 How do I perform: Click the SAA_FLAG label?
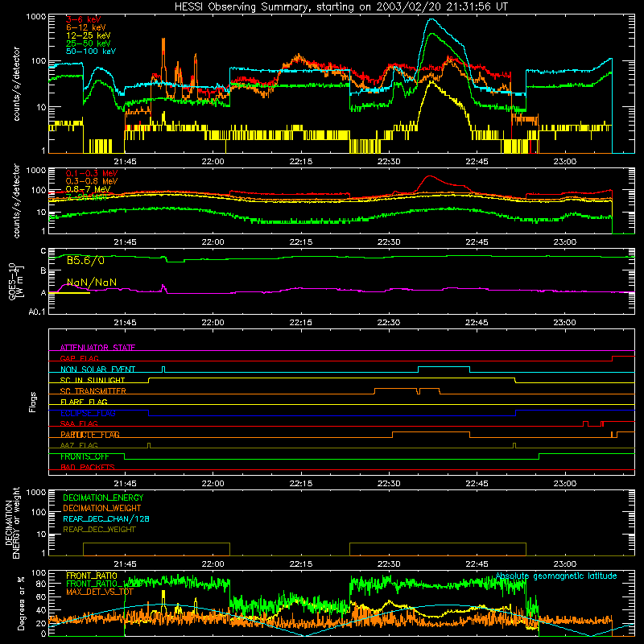coord(79,424)
